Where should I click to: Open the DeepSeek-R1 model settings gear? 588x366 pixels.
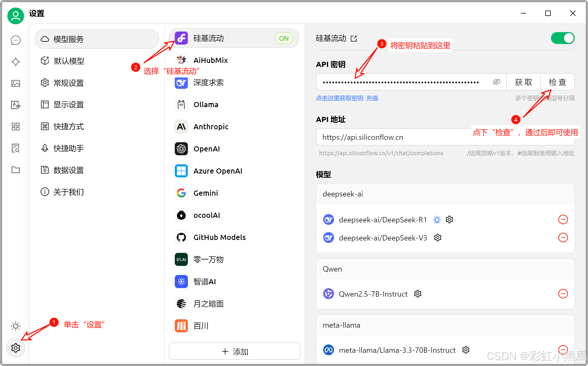(449, 219)
